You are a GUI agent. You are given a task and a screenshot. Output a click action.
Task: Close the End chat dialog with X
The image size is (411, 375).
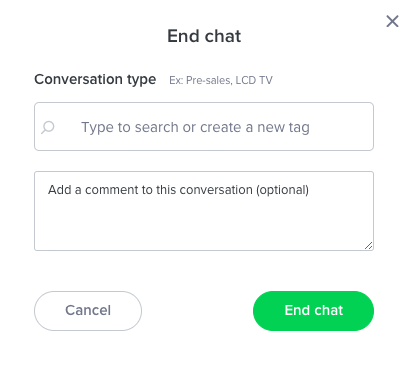[392, 21]
